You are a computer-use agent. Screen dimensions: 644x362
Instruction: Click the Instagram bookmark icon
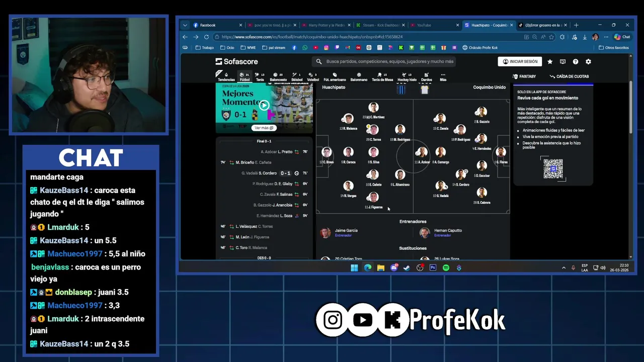pyautogui.click(x=326, y=48)
